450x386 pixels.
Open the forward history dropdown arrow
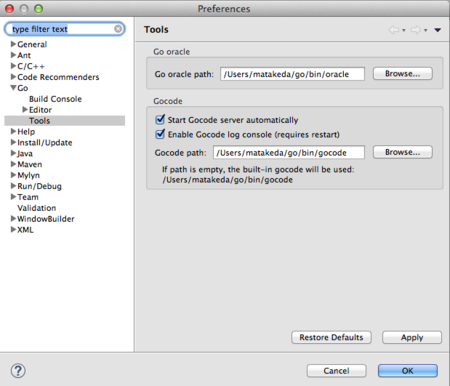(x=426, y=30)
